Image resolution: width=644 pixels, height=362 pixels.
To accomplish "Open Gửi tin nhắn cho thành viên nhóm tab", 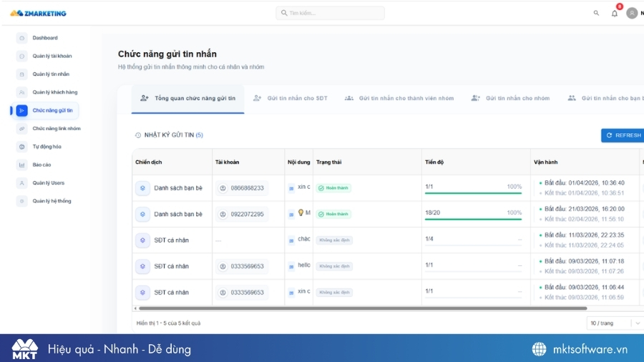I will (399, 98).
